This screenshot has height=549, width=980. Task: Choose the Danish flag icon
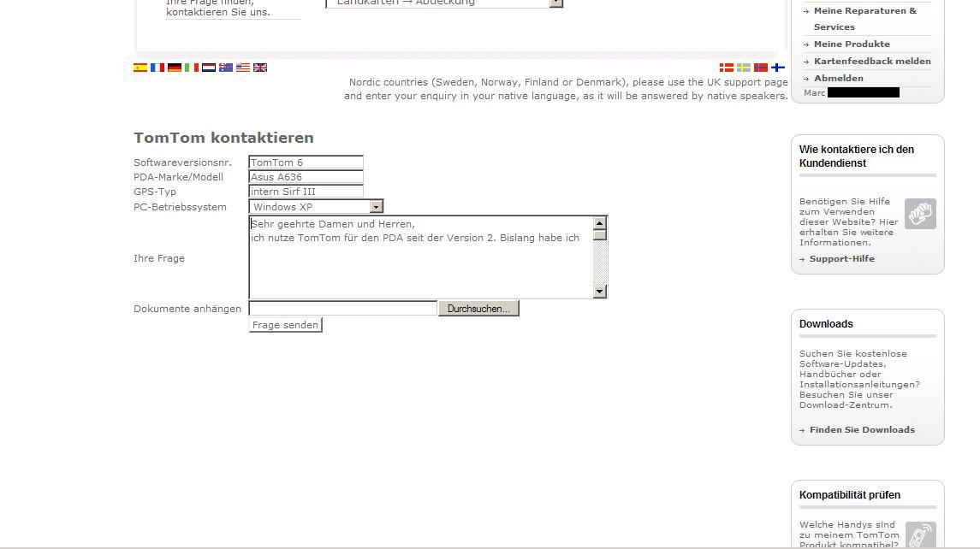[727, 68]
